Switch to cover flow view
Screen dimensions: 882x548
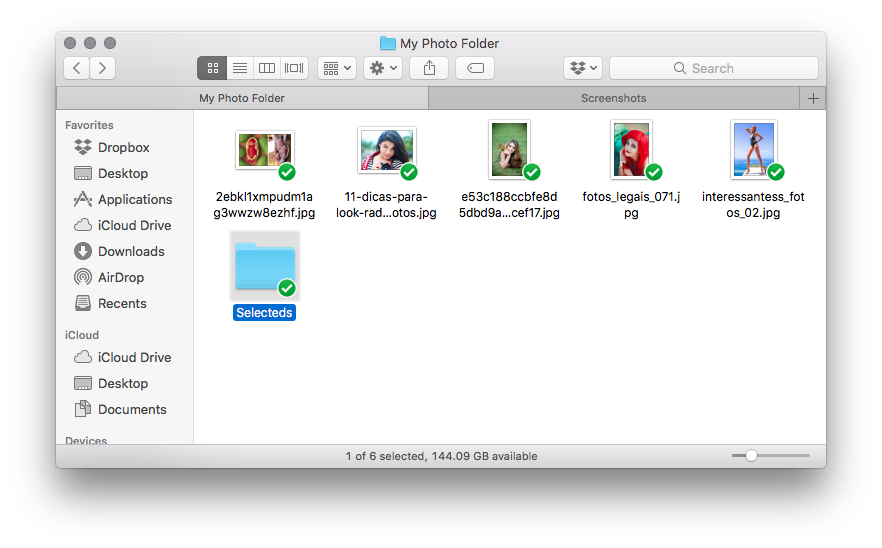point(294,68)
